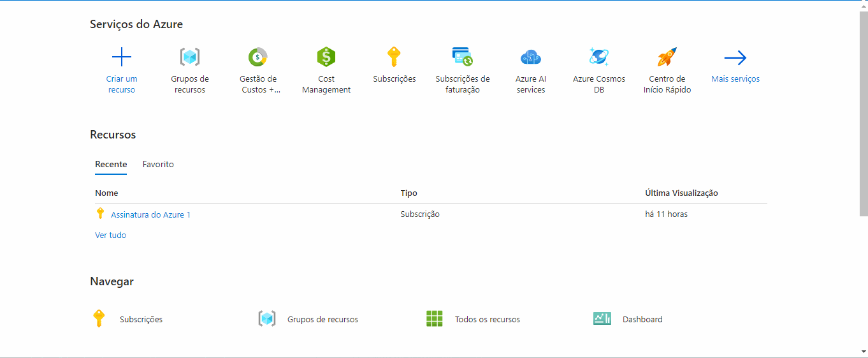
Task: Sort by the Última Visualização column header
Action: (681, 193)
